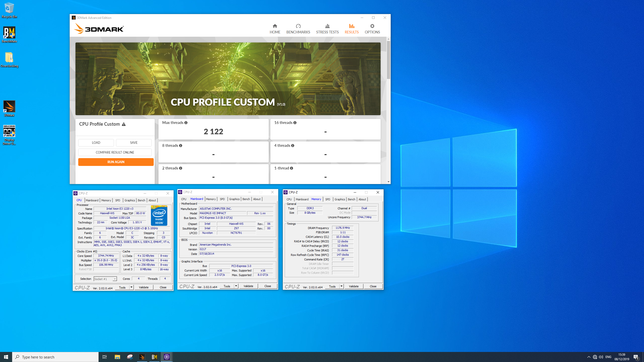Click the Type here to search box
The width and height of the screenshot is (644, 362).
(x=55, y=357)
